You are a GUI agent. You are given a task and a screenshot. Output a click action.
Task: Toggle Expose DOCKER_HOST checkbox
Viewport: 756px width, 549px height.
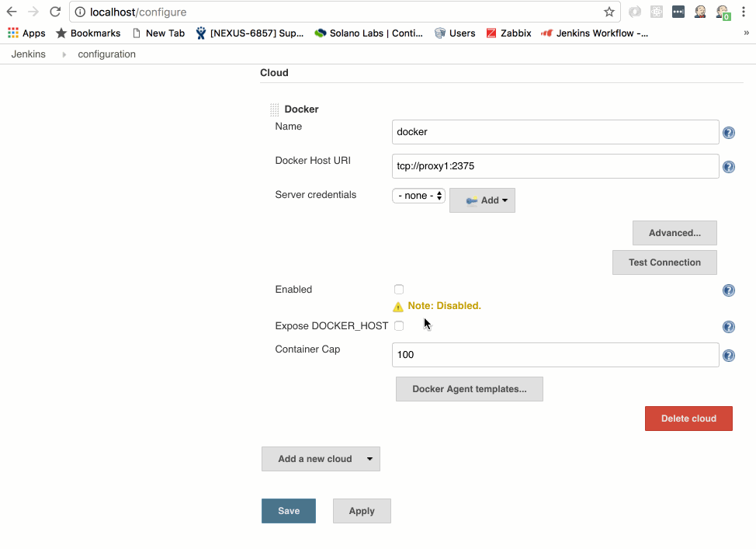click(399, 326)
